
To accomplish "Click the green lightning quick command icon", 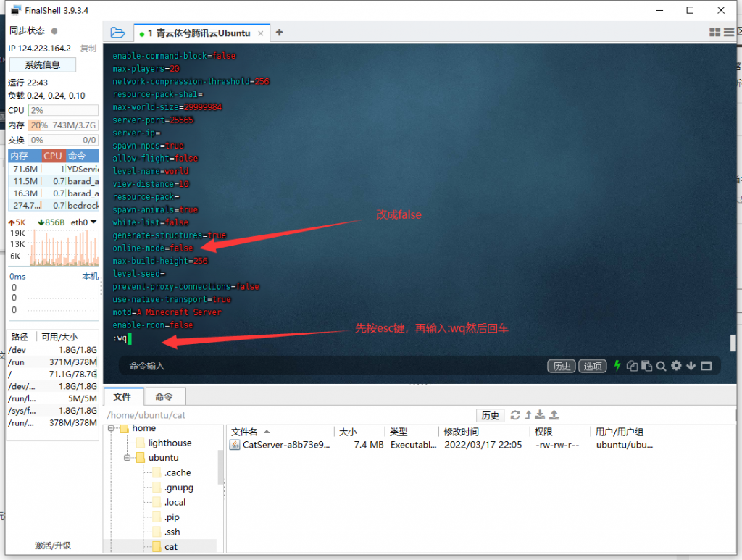I will click(x=617, y=366).
